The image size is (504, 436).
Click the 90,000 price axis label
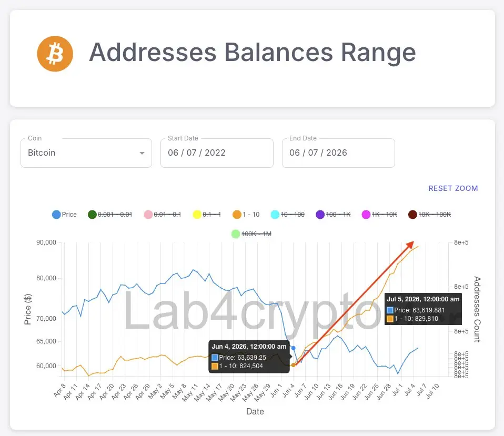click(x=46, y=242)
